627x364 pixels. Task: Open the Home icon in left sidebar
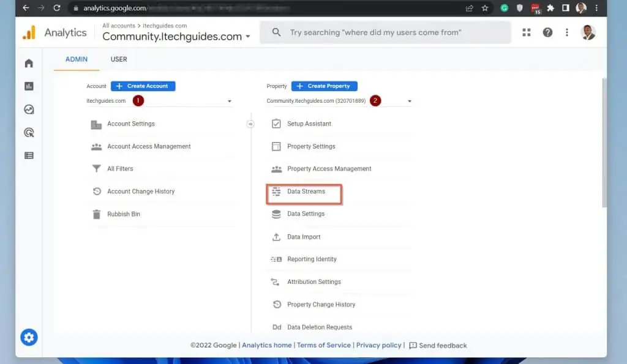pos(29,64)
